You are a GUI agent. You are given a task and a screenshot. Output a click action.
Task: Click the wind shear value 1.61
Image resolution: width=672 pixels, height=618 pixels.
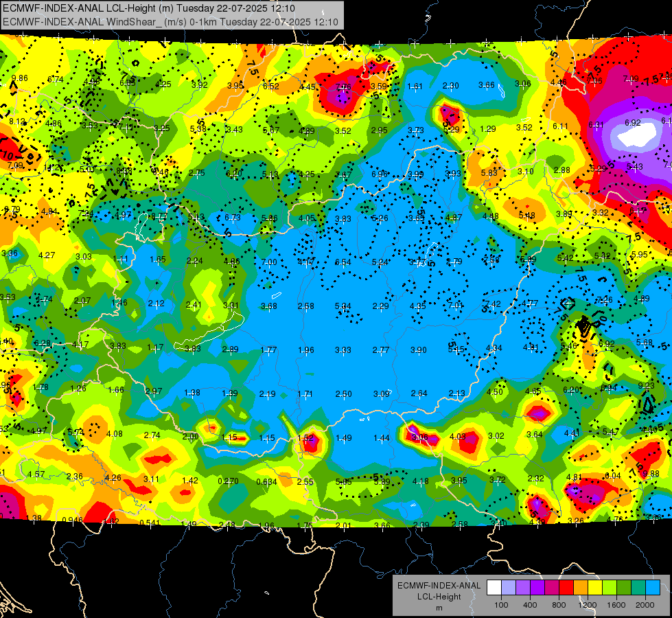[x=415, y=87]
